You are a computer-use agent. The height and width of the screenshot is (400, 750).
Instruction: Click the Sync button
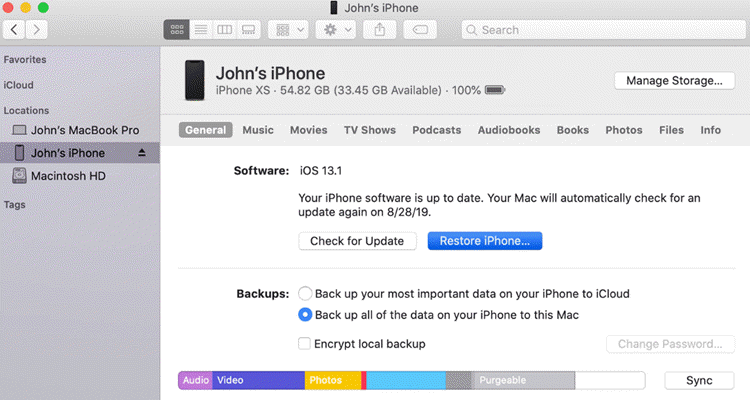click(699, 380)
